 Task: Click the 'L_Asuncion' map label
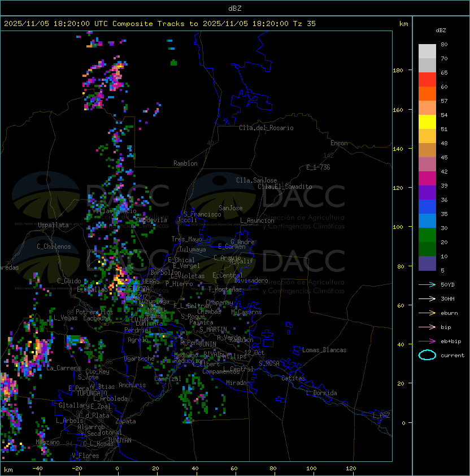(257, 220)
